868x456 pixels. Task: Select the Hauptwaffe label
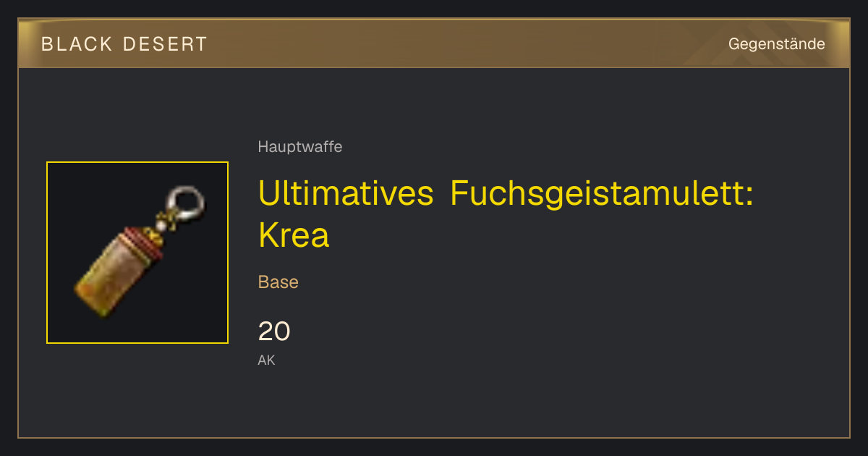pyautogui.click(x=300, y=147)
